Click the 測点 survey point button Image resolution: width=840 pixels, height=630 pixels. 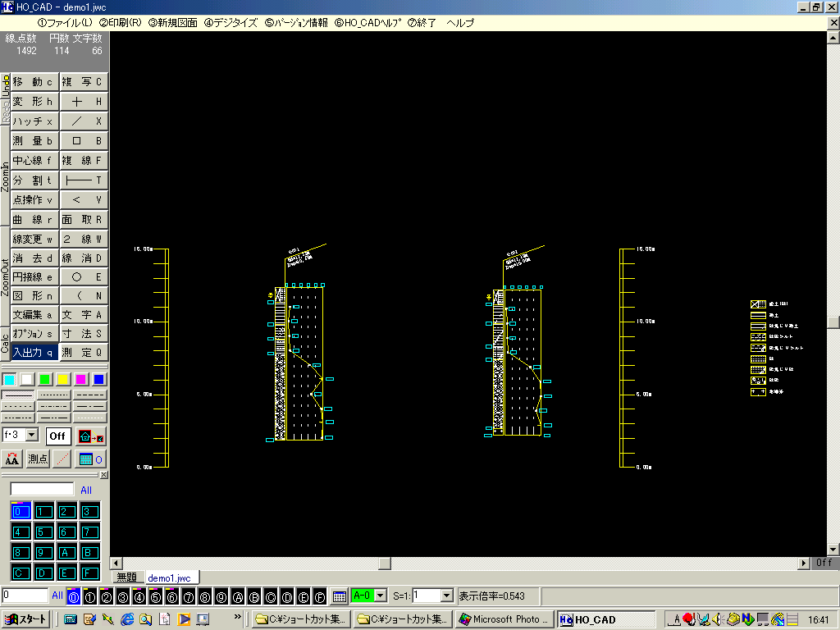click(x=38, y=459)
